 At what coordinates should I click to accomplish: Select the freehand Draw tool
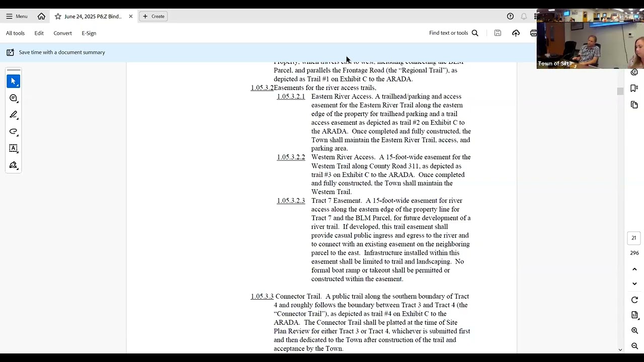[14, 132]
